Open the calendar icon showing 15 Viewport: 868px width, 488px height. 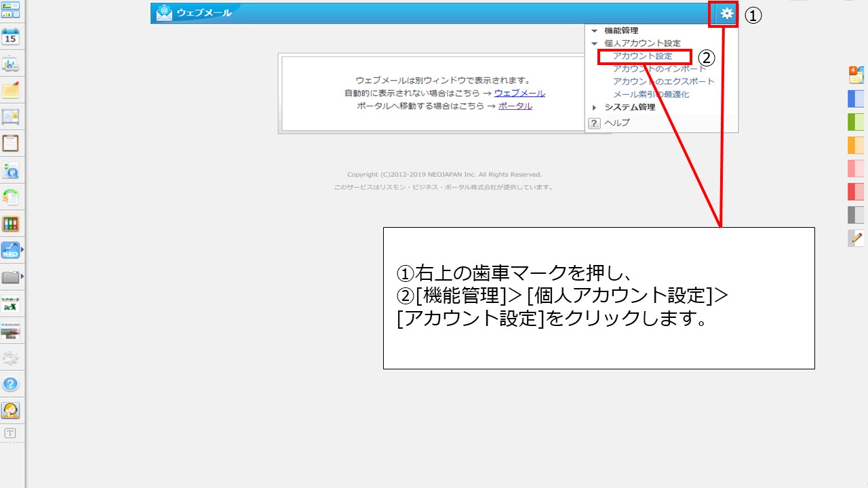click(x=11, y=37)
